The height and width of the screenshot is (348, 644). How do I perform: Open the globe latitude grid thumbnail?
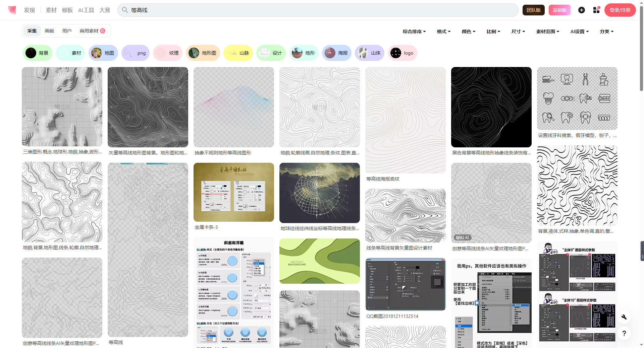pos(320,193)
